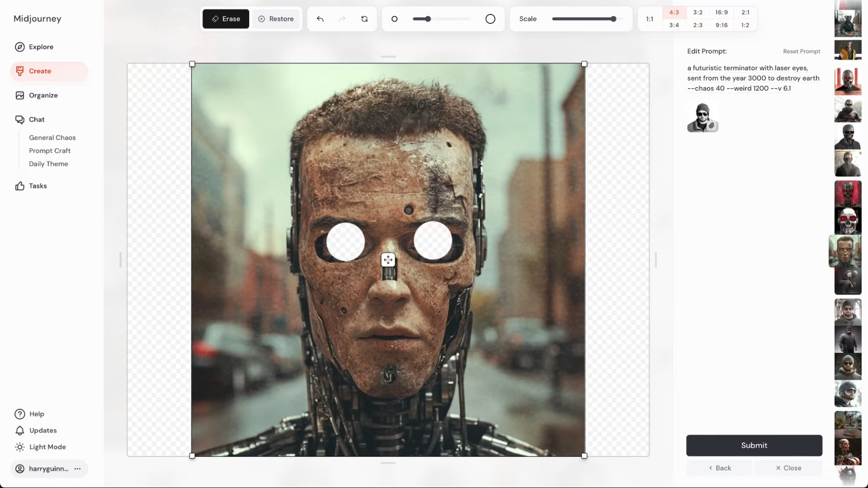Switch to the Restore brush tool
868x488 pixels.
tap(276, 19)
